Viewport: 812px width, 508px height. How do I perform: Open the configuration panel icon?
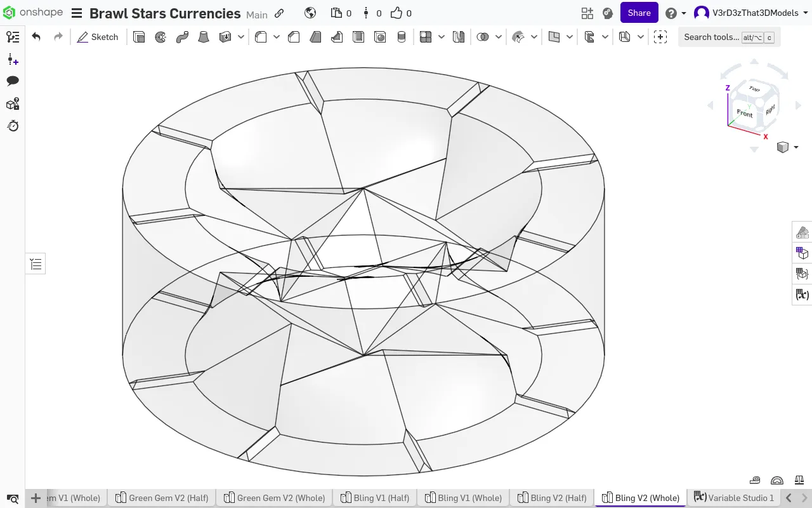tap(802, 253)
